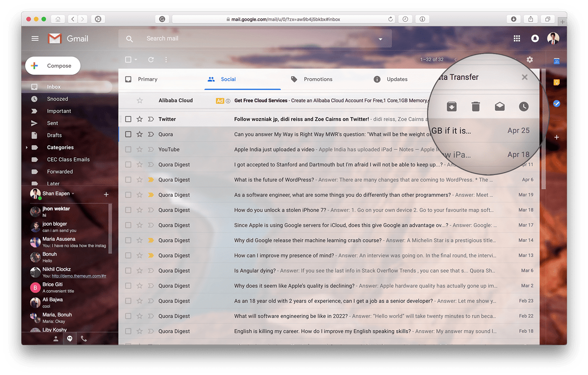The height and width of the screenshot is (375, 588).
Task: Open Shan Eapen status dropdown
Action: point(73,194)
